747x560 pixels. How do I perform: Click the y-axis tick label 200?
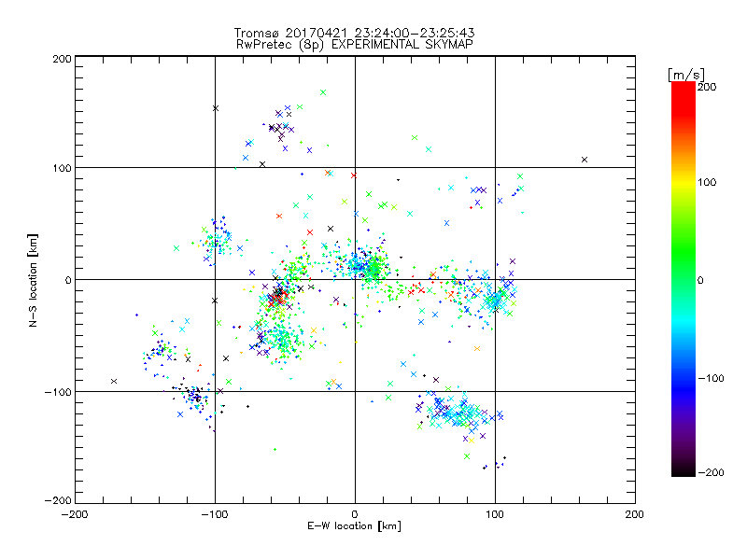(x=62, y=59)
